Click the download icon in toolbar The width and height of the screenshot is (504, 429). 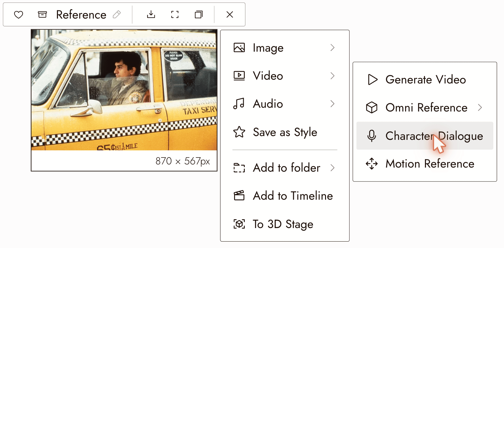pyautogui.click(x=151, y=14)
